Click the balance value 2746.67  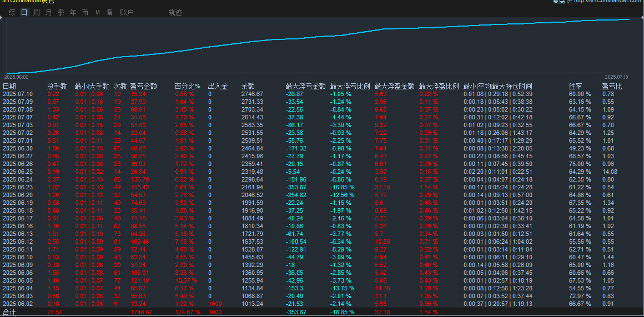point(252,94)
